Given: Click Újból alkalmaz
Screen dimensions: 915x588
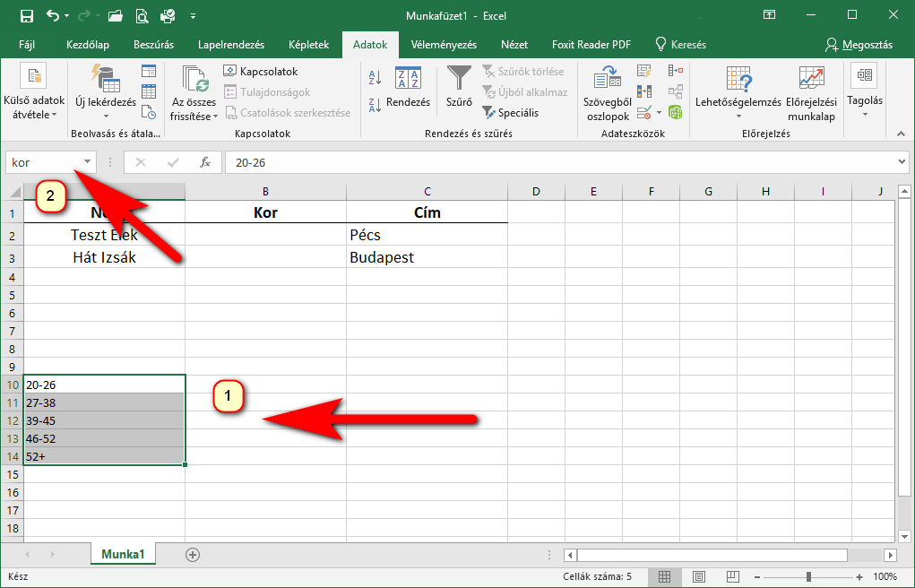Looking at the screenshot, I should click(524, 91).
